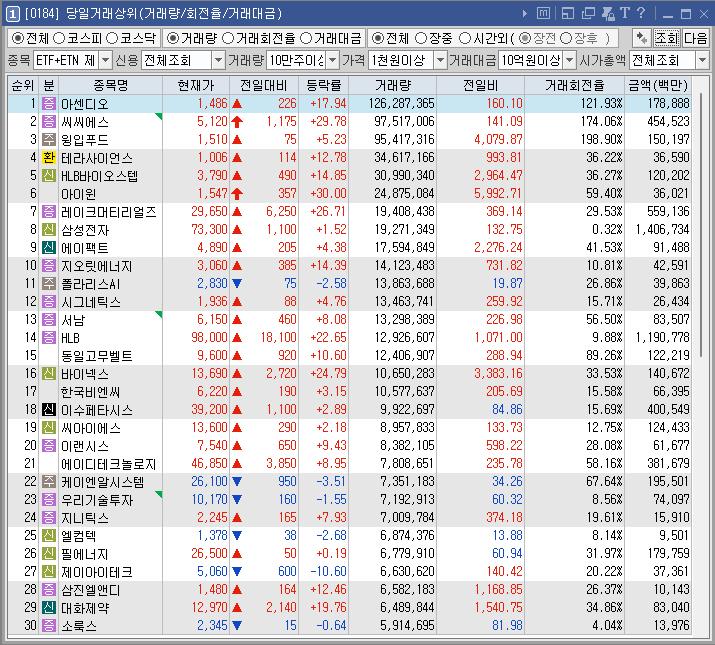Screen dimensions: 715x645
Task: Click the 주 badge next to 케이엔알시스템
Action: (x=49, y=482)
